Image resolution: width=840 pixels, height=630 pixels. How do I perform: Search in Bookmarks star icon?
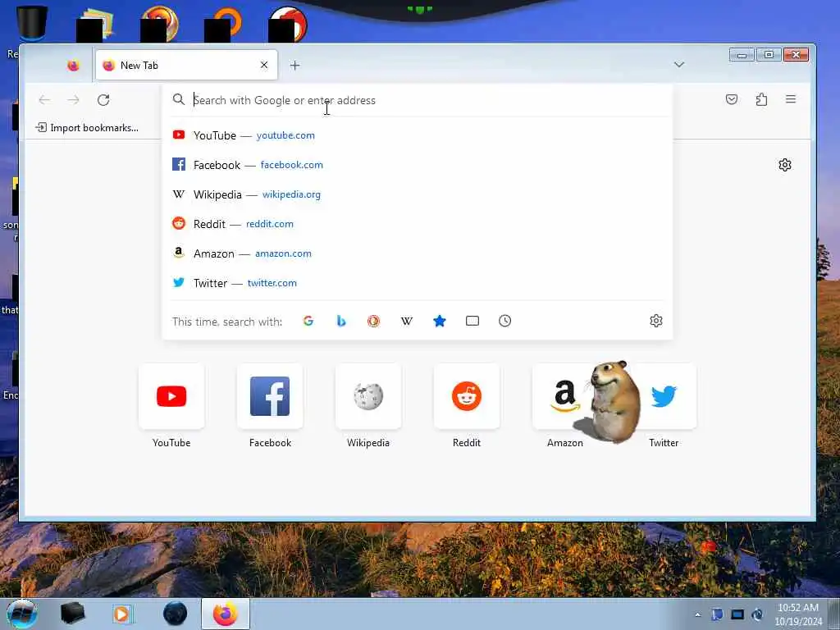pos(440,321)
